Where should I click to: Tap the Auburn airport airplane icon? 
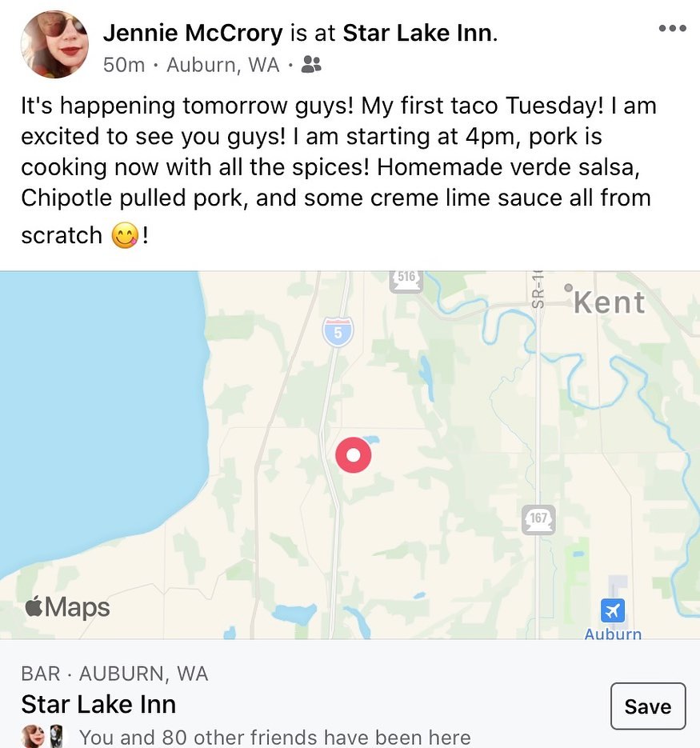tap(613, 612)
